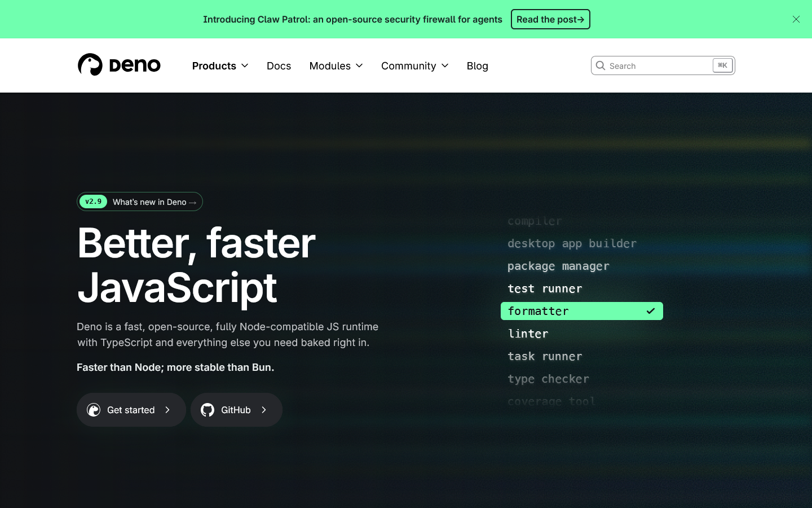Click the Deno dinosaur logo icon

(90, 65)
